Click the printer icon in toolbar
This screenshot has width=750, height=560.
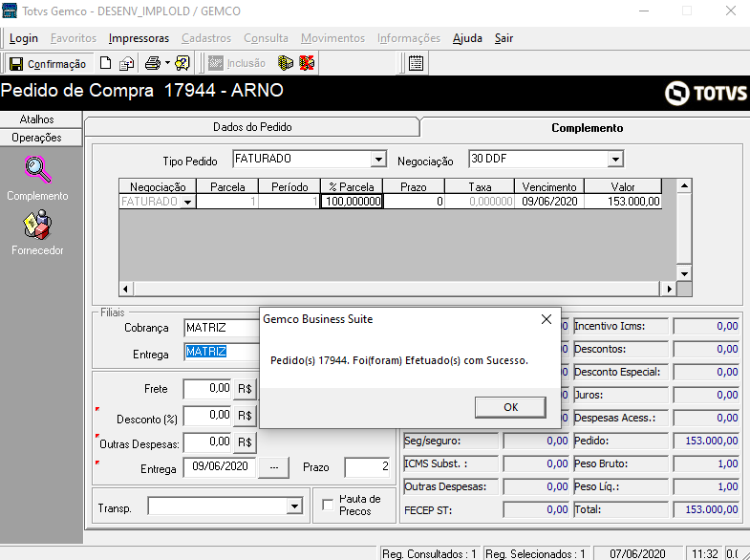pyautogui.click(x=153, y=63)
